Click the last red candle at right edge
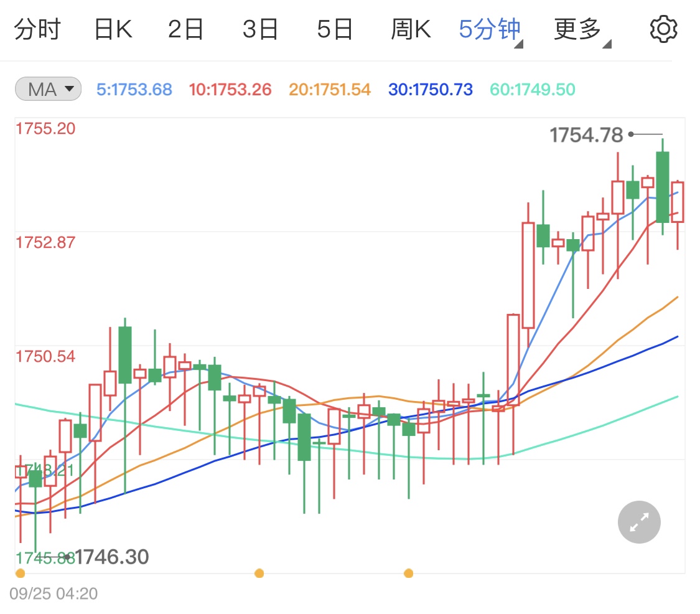 coord(678,202)
